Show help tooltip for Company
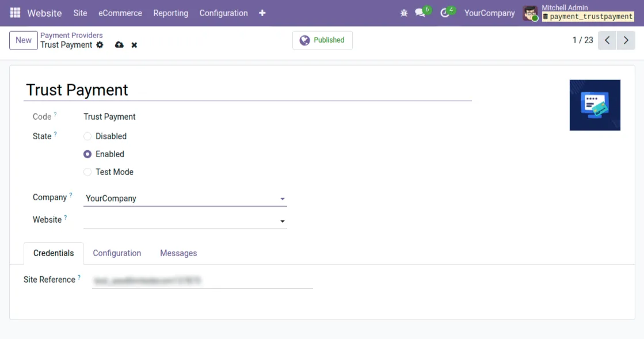644x339 pixels. [x=71, y=195]
